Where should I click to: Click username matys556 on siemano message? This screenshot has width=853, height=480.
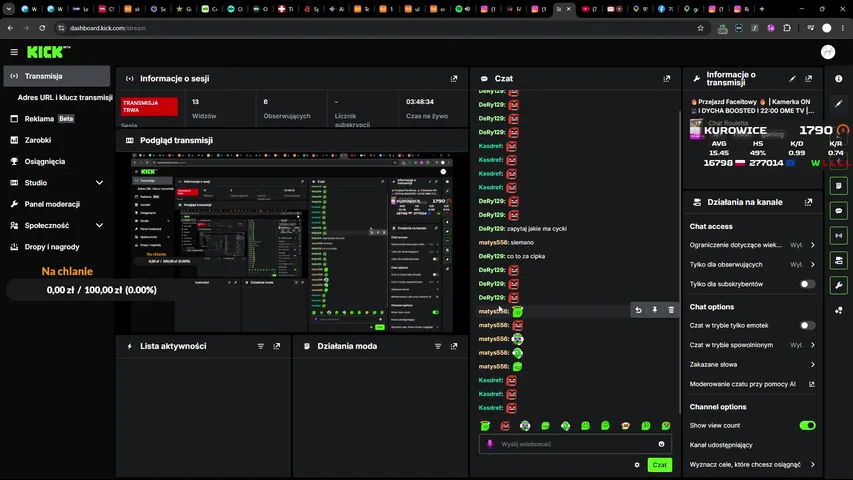[493, 243]
